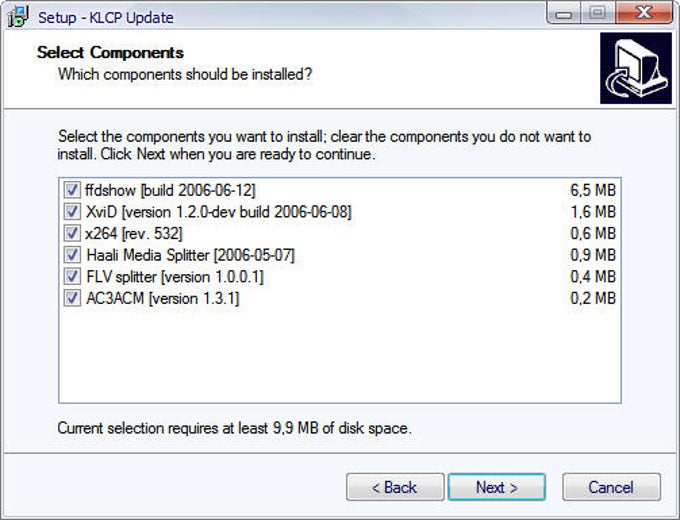Cancel the KLCP Update setup
Viewport: 680px width, 520px height.
click(611, 487)
